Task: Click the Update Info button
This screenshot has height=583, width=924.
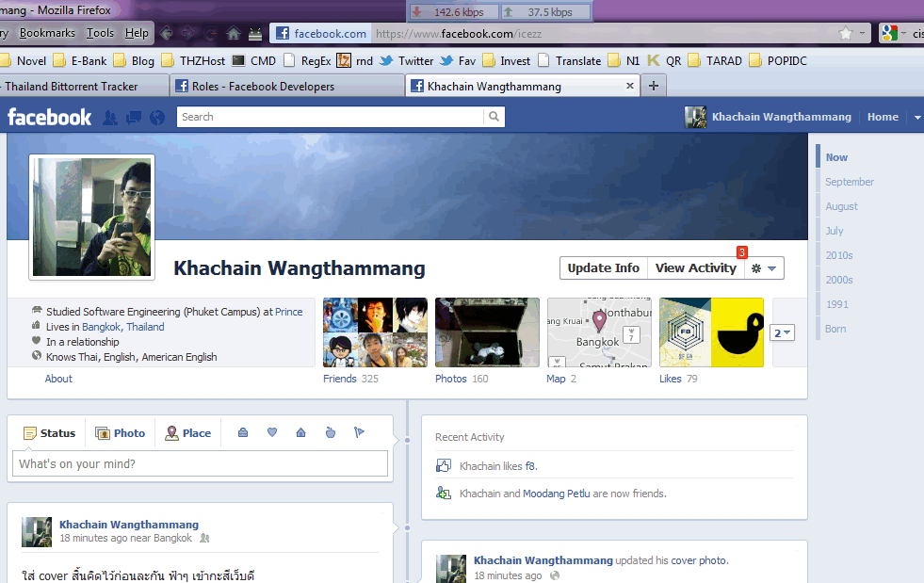Action: coord(604,268)
